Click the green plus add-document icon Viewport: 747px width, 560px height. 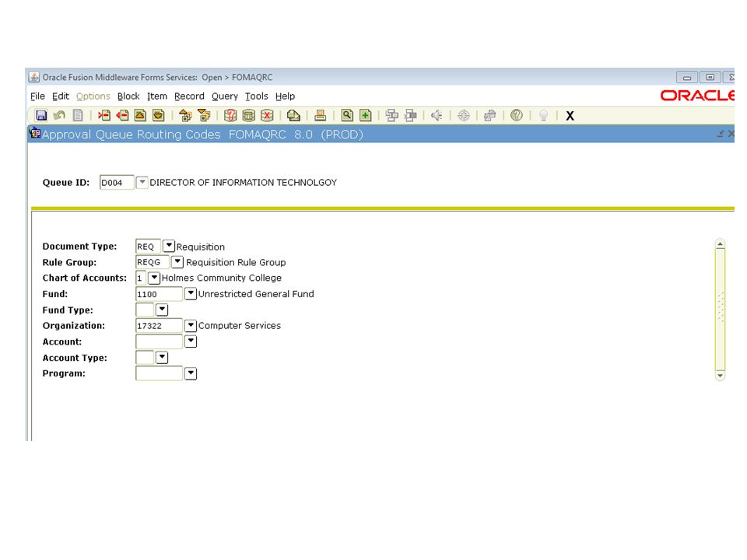tap(366, 115)
